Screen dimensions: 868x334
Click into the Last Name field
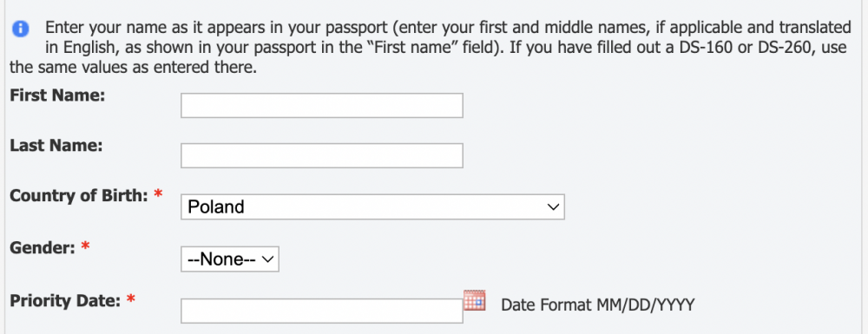coord(322,156)
